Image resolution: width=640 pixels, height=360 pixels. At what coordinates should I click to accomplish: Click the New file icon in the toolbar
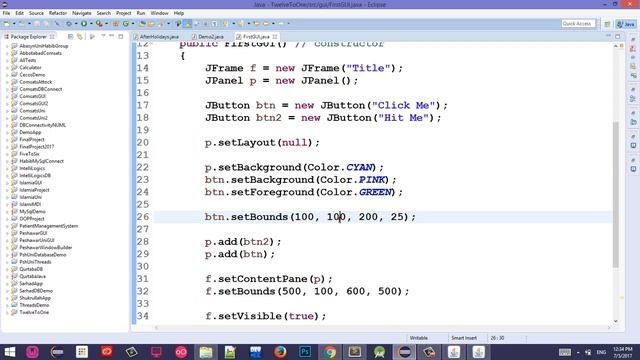7,24
